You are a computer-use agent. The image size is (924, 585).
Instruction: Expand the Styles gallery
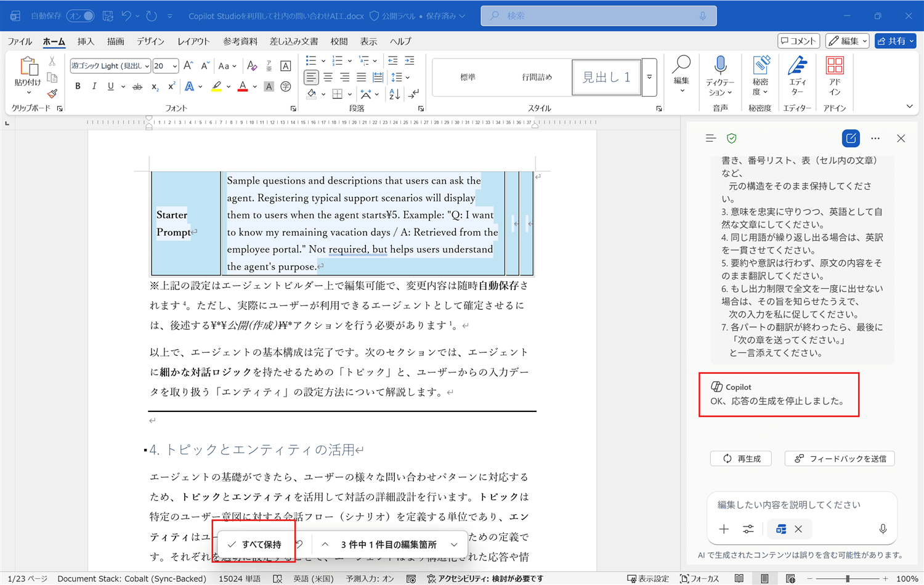(x=649, y=78)
